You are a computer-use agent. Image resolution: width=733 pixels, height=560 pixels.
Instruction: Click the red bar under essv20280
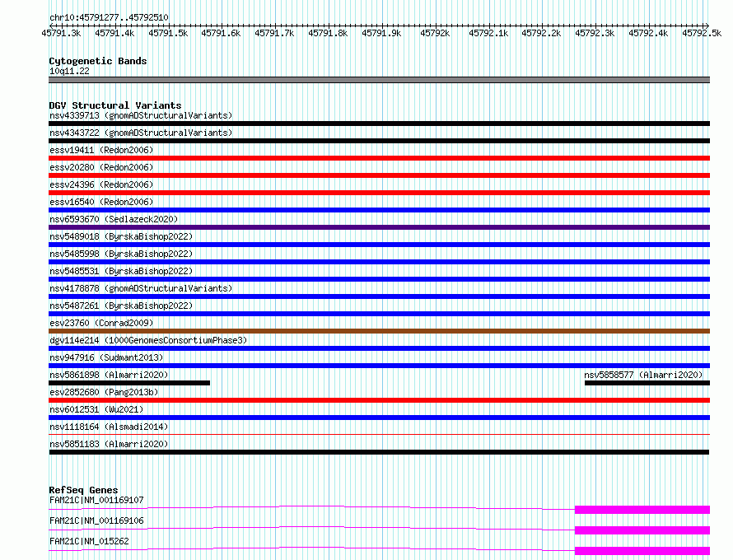[x=379, y=175]
